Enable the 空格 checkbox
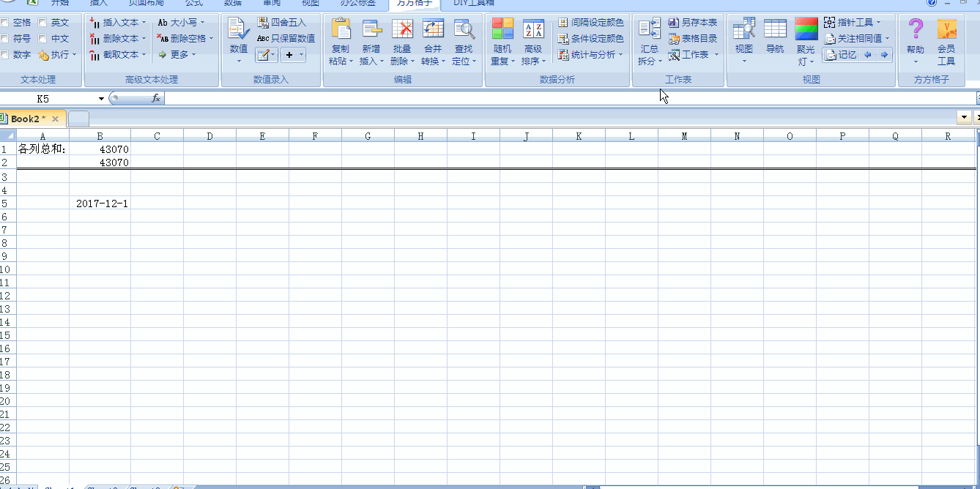980x489 pixels. click(5, 23)
